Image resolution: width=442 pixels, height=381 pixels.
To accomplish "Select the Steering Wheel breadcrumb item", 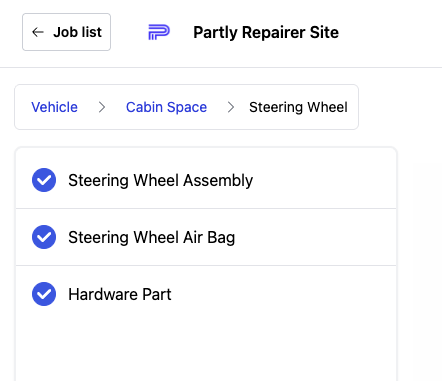I will point(298,107).
